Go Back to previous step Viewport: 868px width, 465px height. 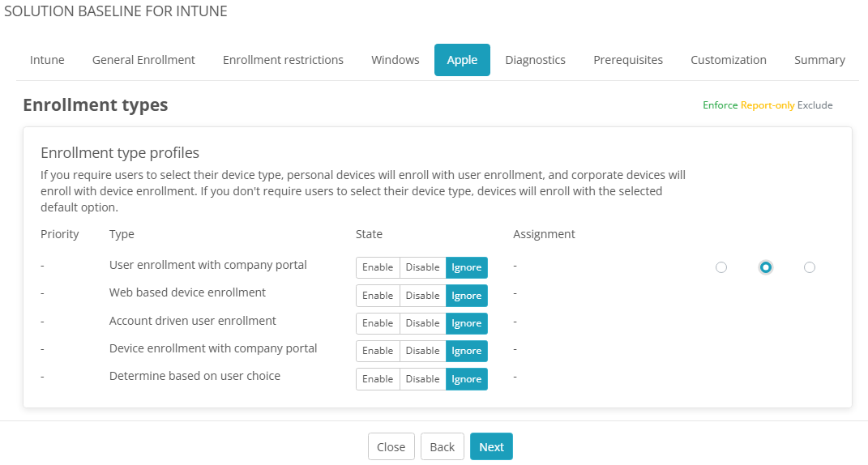442,446
